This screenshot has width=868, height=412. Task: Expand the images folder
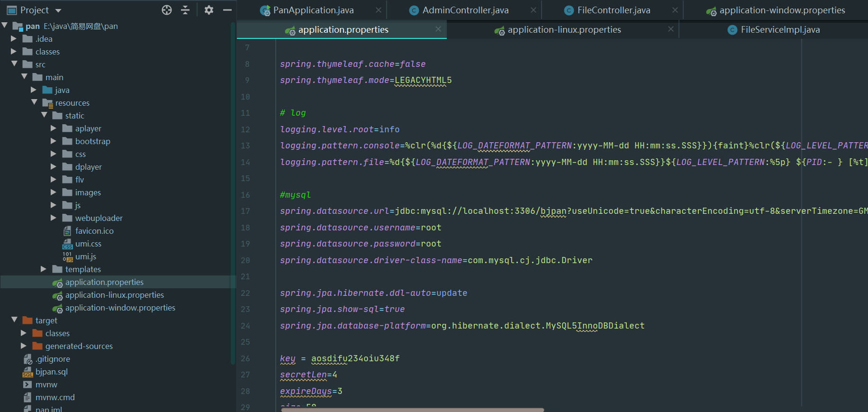pyautogui.click(x=54, y=192)
